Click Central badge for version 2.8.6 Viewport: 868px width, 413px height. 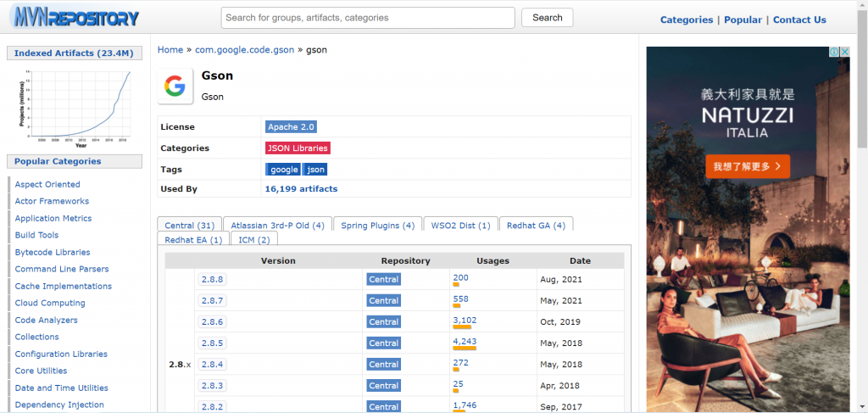click(x=384, y=322)
